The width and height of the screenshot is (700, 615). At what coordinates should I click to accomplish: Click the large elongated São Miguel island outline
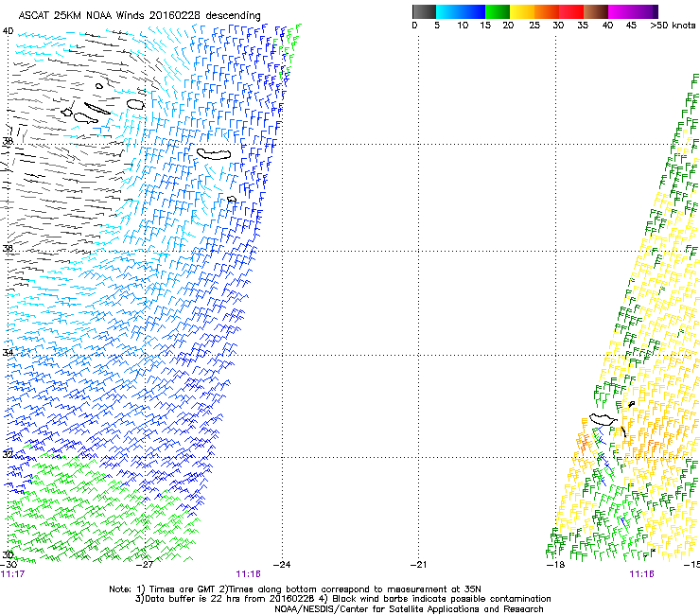pyautogui.click(x=214, y=154)
